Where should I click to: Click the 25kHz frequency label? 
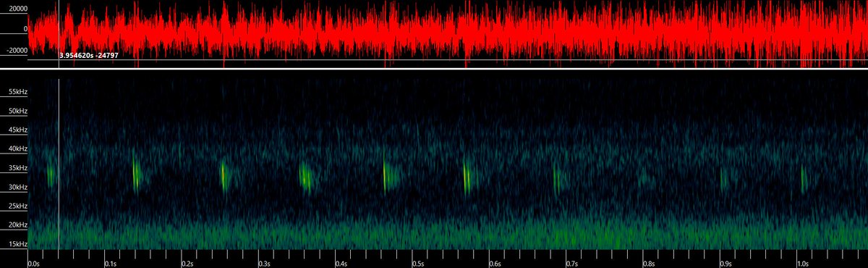tap(17, 206)
